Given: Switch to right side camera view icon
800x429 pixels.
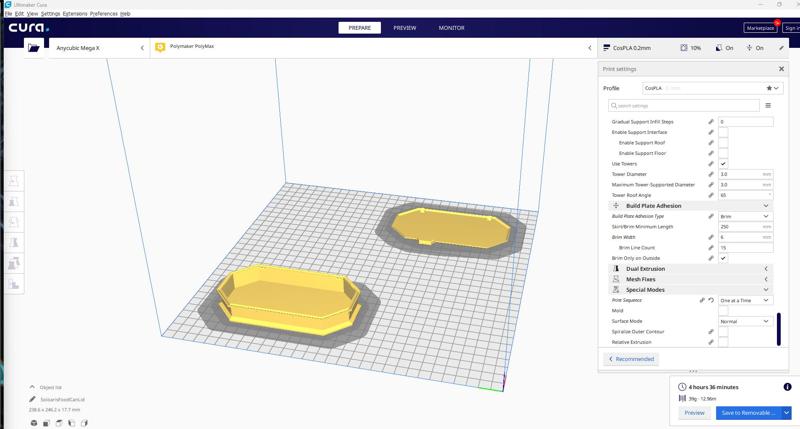Looking at the screenshot, I should tap(84, 423).
